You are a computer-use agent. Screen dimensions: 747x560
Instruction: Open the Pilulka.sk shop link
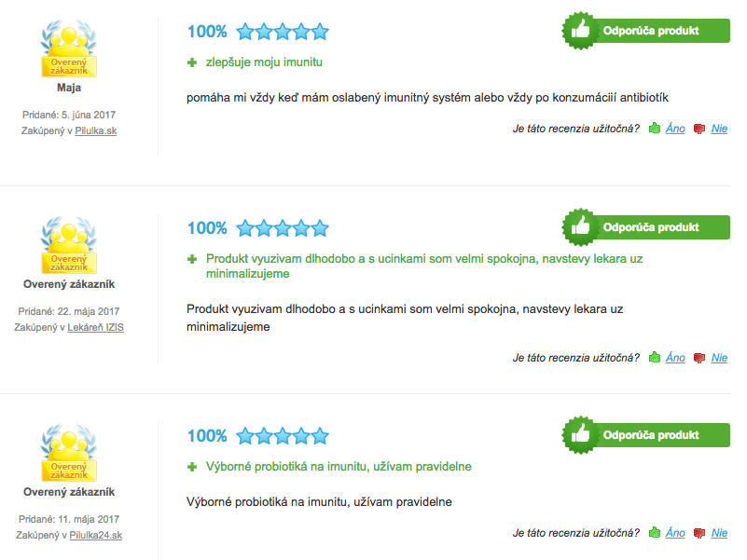96,130
